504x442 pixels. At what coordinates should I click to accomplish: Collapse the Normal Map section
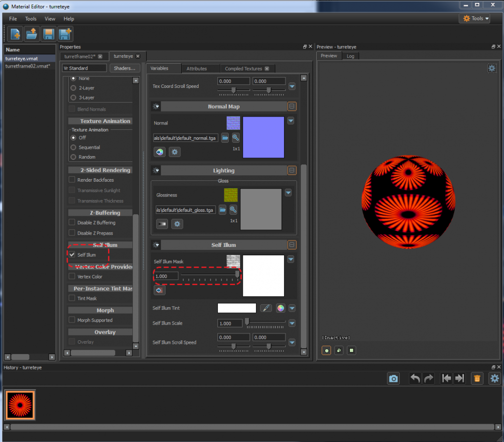pos(292,106)
